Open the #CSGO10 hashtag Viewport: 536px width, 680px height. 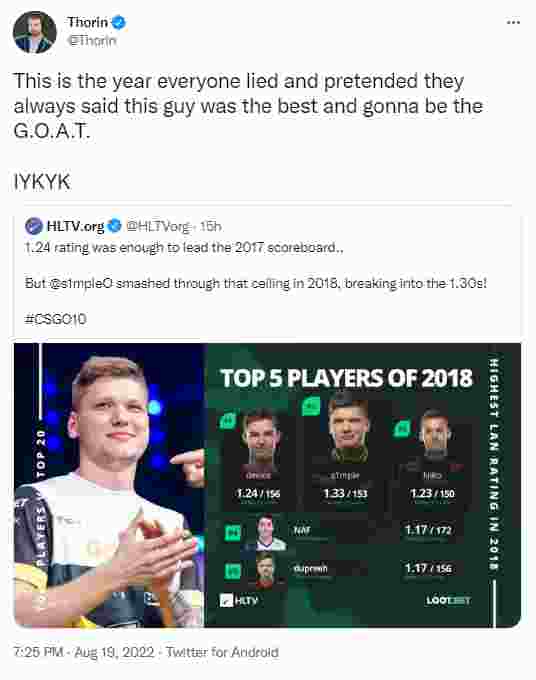click(56, 320)
